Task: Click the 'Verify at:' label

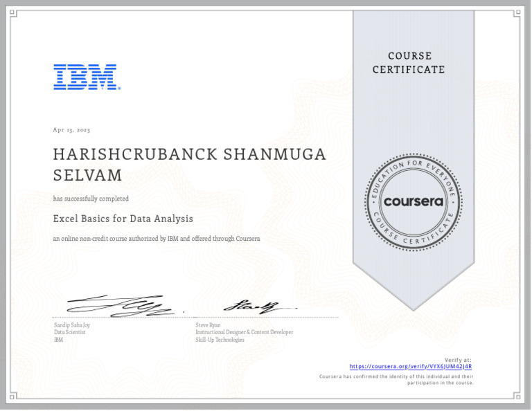Action: point(458,360)
